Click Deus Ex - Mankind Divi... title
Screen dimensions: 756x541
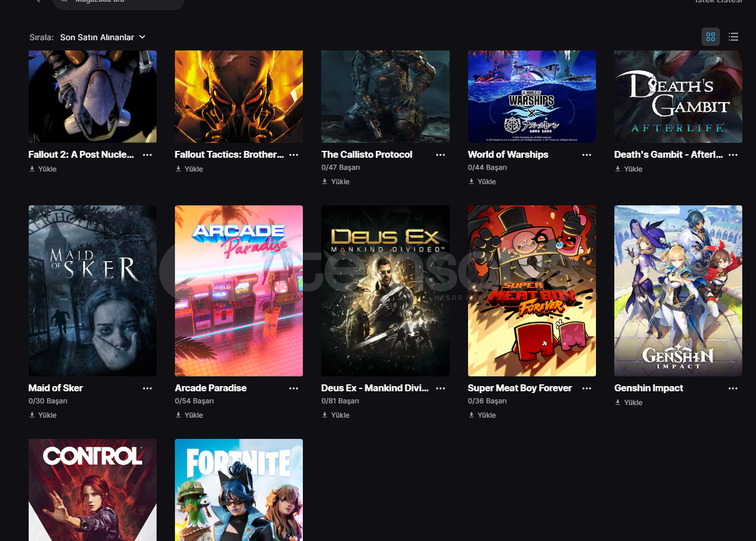(375, 388)
